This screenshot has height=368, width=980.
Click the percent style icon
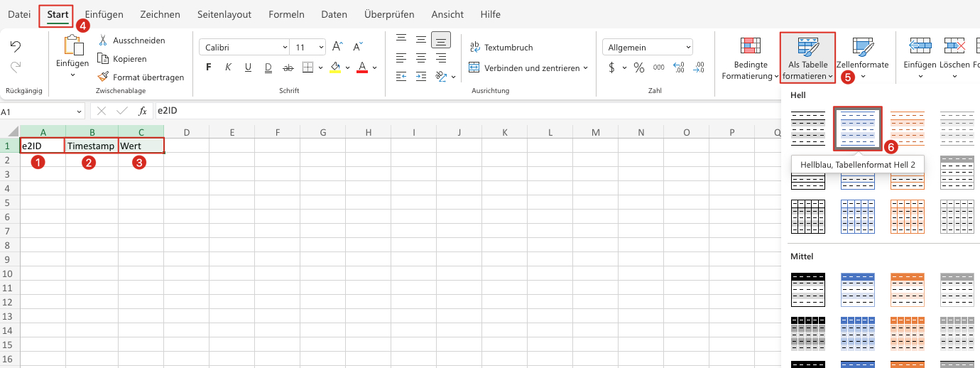point(639,67)
